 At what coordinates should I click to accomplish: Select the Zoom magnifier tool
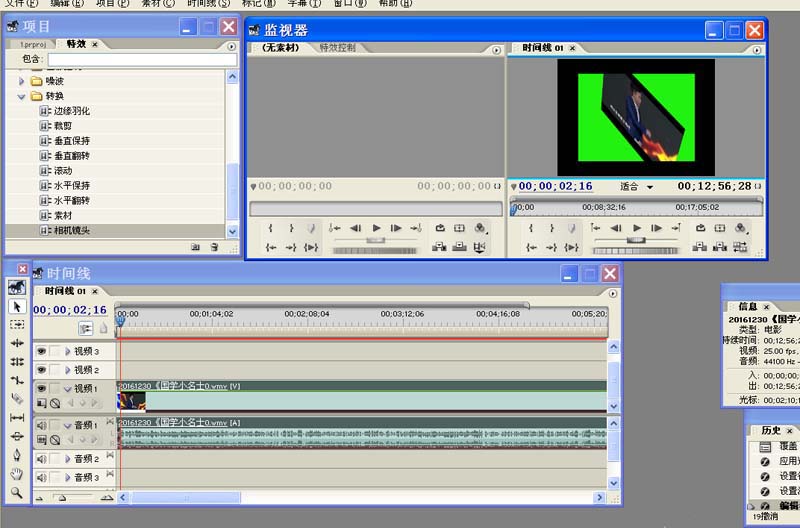(17, 492)
